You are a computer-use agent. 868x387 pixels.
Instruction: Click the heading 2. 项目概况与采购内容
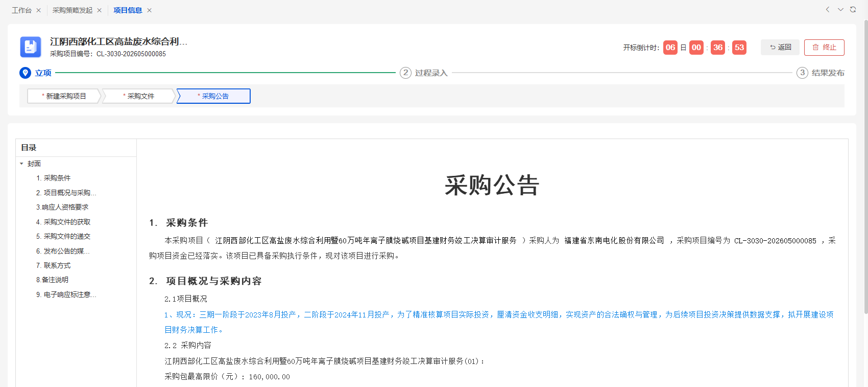click(205, 281)
